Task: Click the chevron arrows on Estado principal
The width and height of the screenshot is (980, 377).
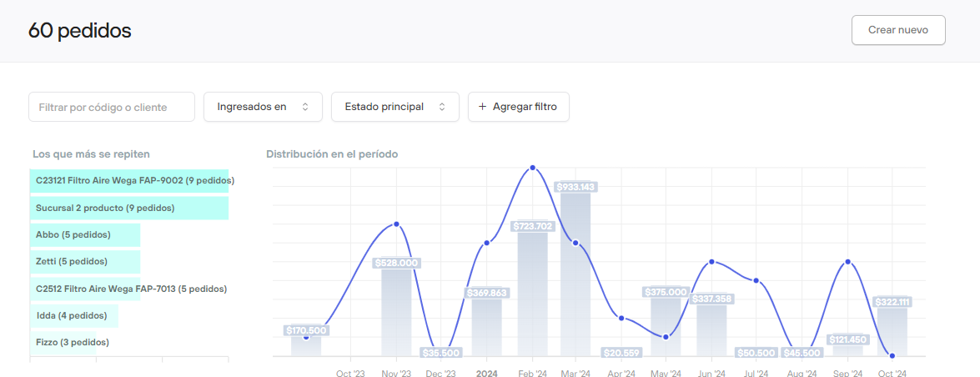Action: [x=441, y=107]
